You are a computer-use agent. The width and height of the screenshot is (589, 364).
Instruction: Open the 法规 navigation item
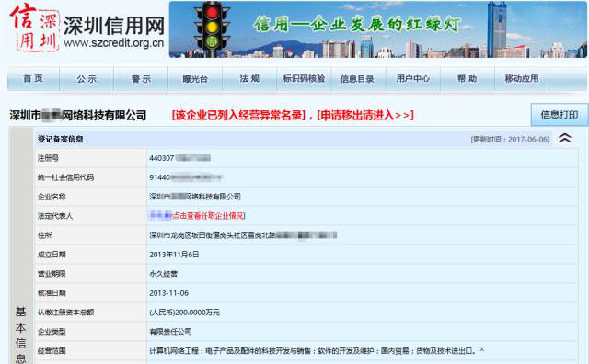pos(249,78)
